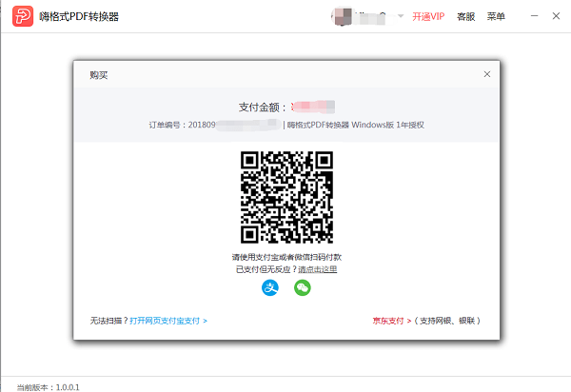Click the 支付金额 label

coord(263,107)
